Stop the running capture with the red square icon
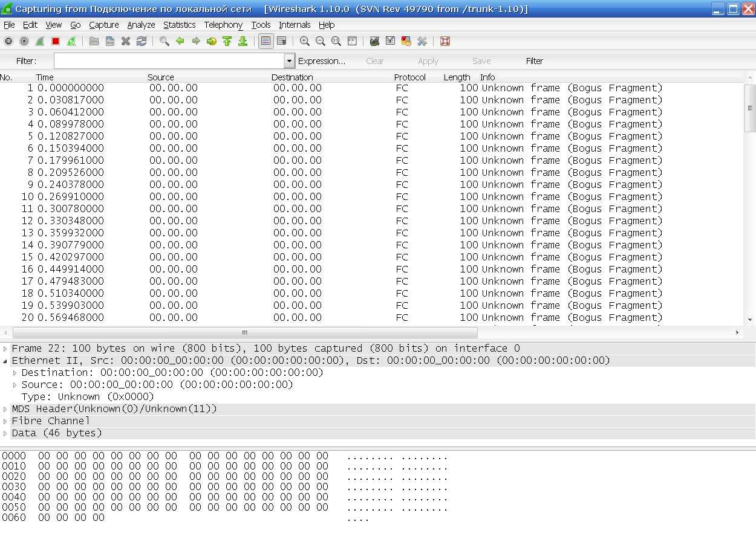Screen dimensions: 756x539 pyautogui.click(x=56, y=41)
